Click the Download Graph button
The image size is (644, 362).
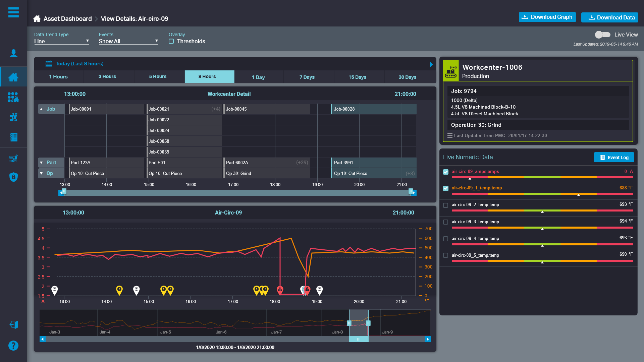[547, 17]
